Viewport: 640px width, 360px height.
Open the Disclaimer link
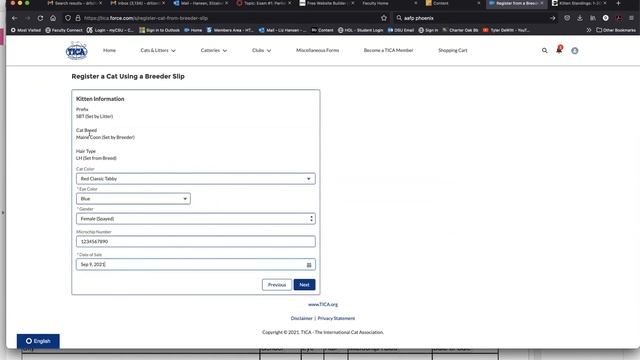302,318
